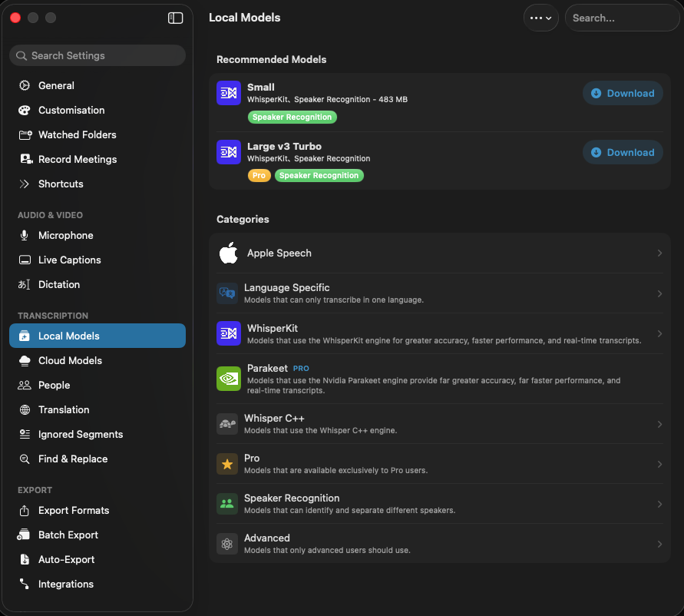The width and height of the screenshot is (684, 616).
Task: Click the People icon in sidebar
Action: pos(25,385)
